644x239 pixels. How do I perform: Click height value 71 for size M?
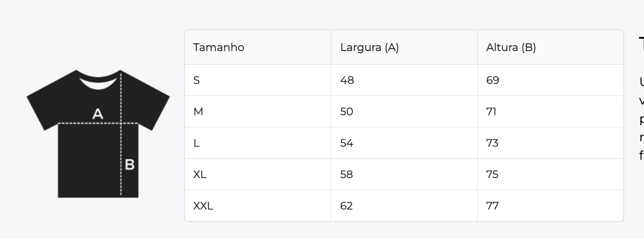tap(491, 112)
